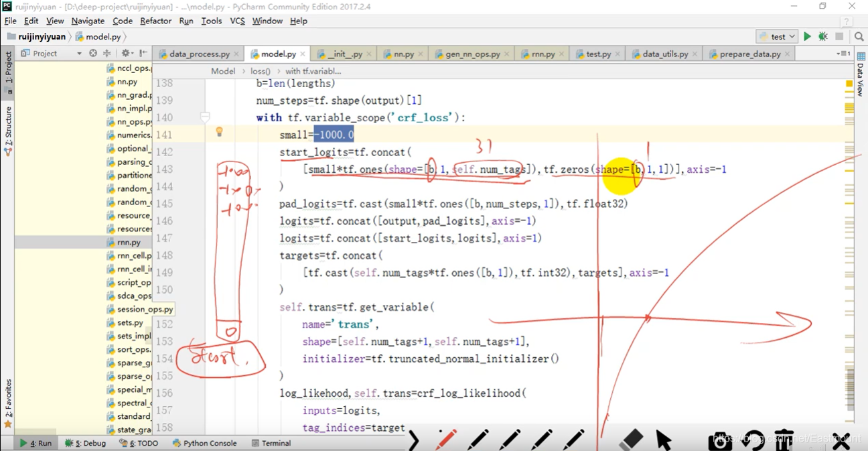
Task: Click the gray stop process button
Action: pyautogui.click(x=839, y=37)
